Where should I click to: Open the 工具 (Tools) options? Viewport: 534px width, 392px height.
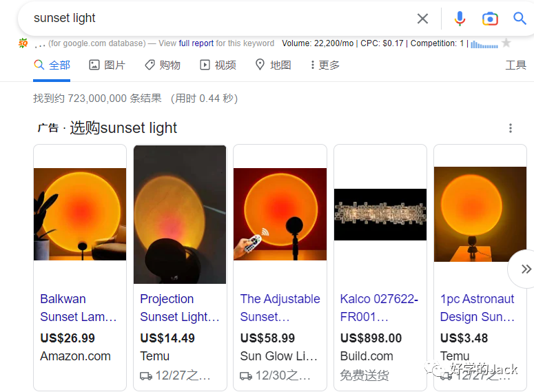pyautogui.click(x=515, y=65)
